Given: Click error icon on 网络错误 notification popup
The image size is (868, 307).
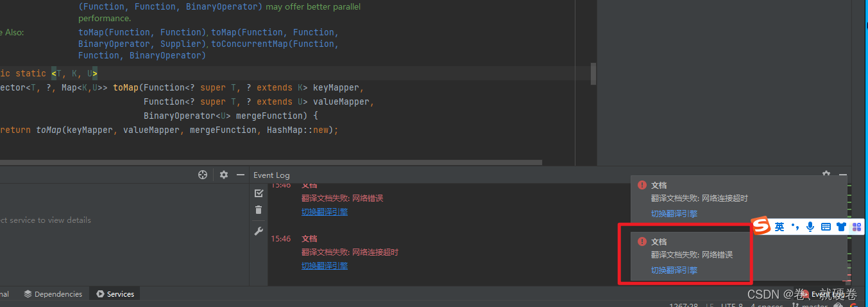Looking at the screenshot, I should 642,241.
